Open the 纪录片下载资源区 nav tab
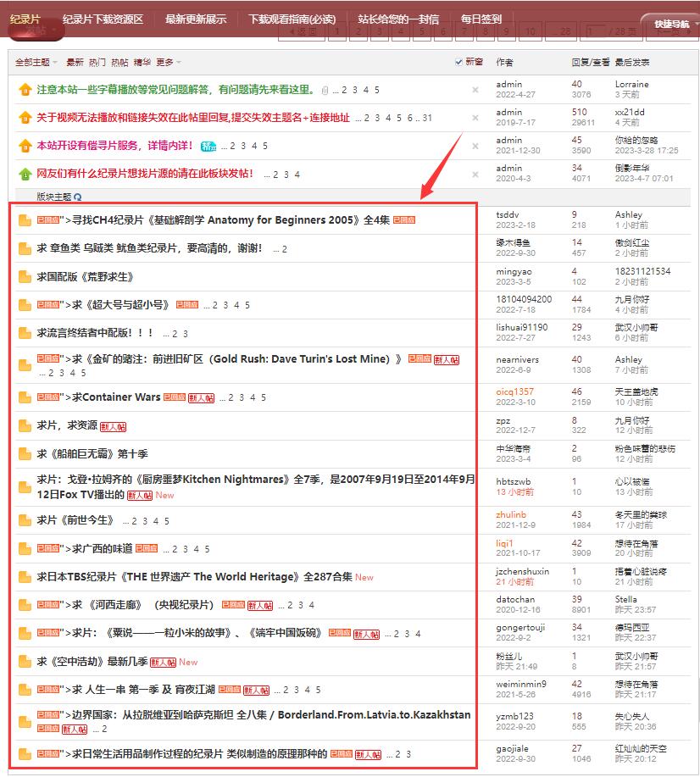The image size is (700, 777). 103,19
